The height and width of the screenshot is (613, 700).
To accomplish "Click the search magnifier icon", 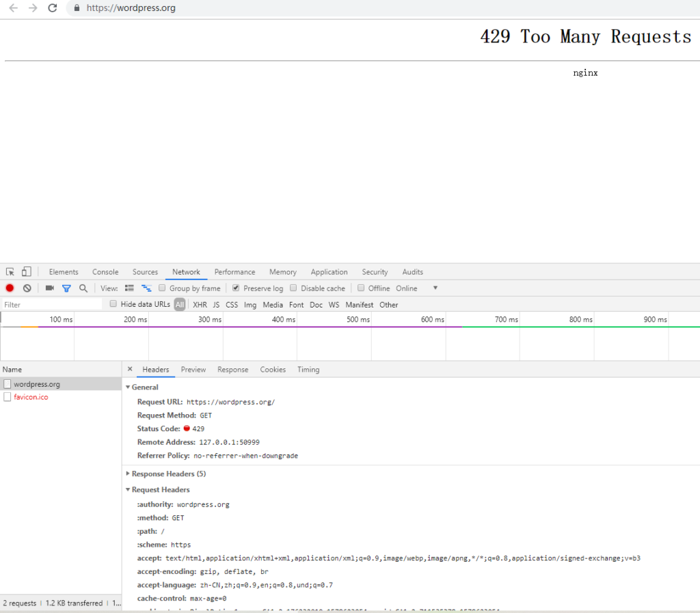I will (83, 288).
